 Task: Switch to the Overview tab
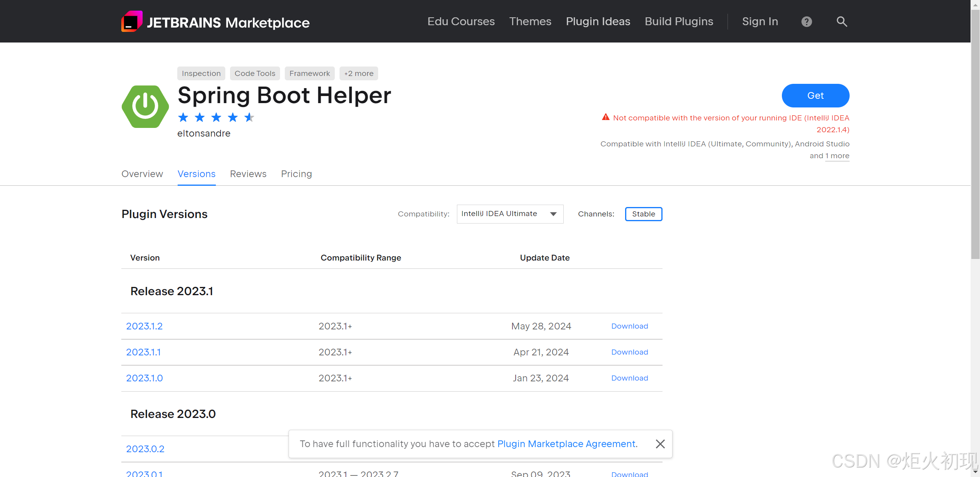(142, 174)
